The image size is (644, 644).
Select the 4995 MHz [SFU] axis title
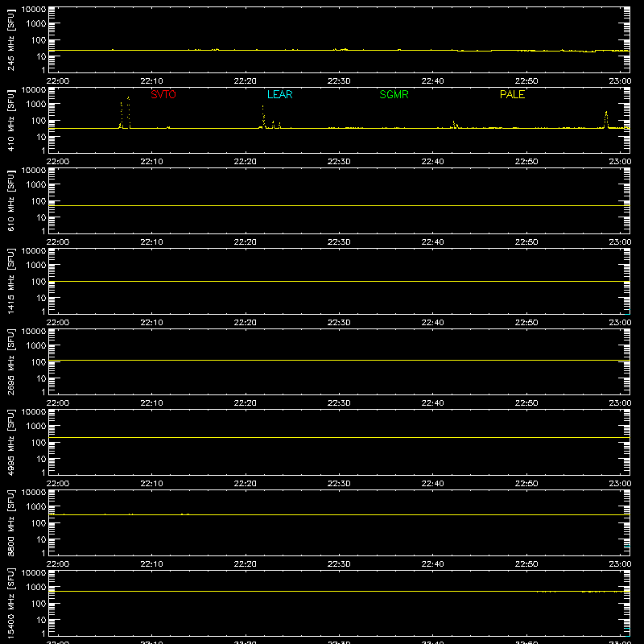click(x=10, y=442)
